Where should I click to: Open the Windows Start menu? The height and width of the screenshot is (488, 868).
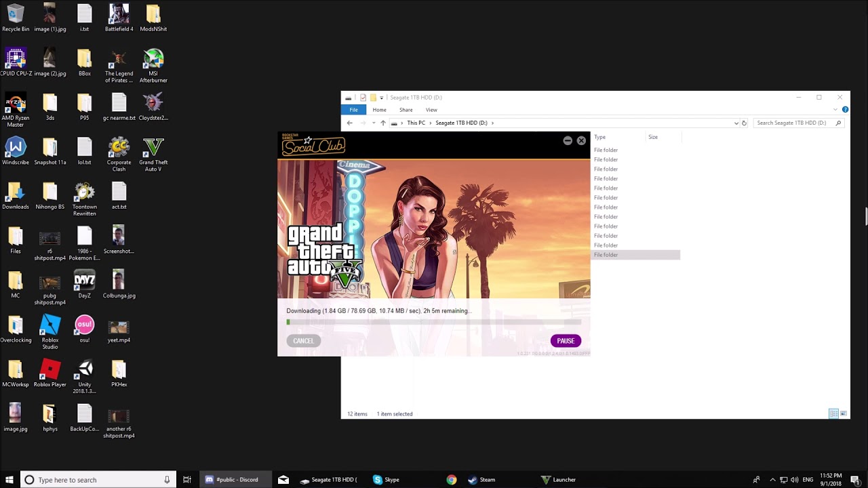pyautogui.click(x=9, y=480)
